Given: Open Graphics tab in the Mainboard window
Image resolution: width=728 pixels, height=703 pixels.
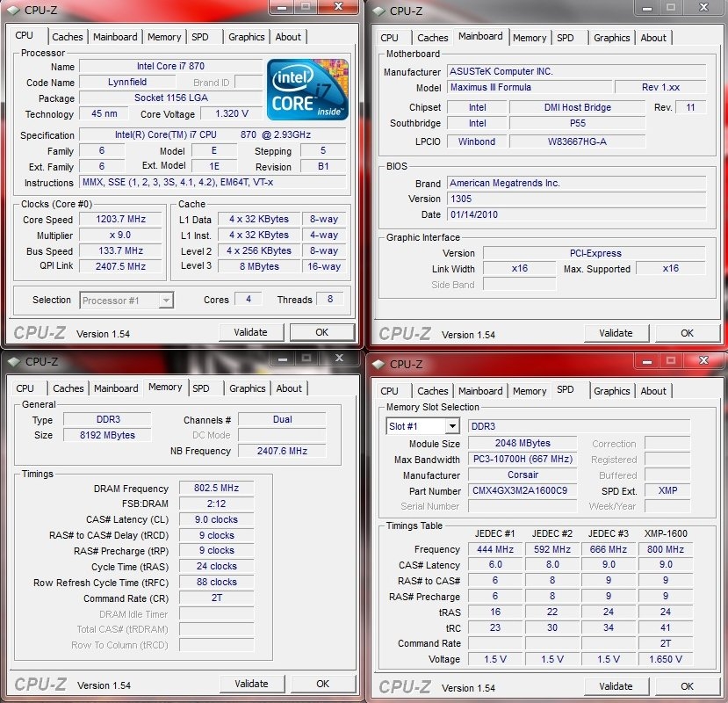Looking at the screenshot, I should click(611, 38).
